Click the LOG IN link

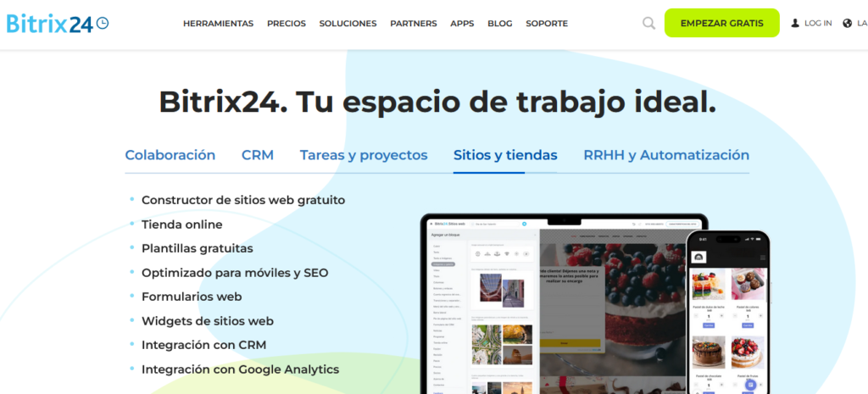[x=818, y=23]
